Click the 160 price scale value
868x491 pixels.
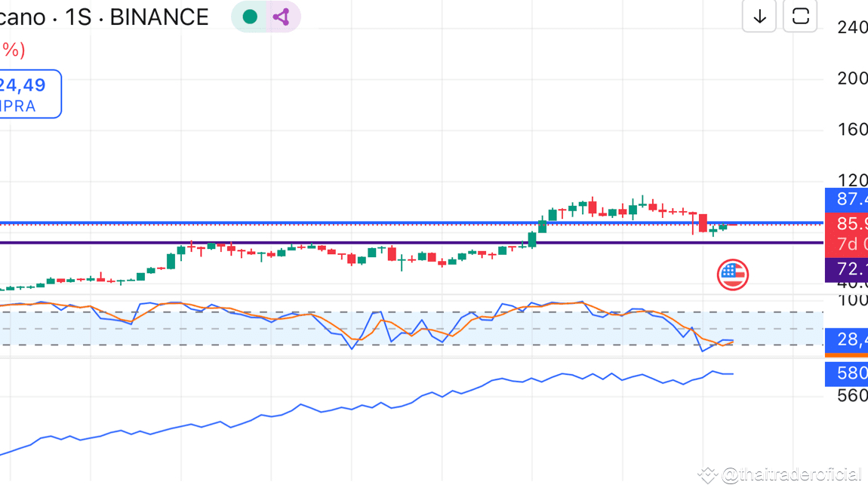[x=852, y=130]
